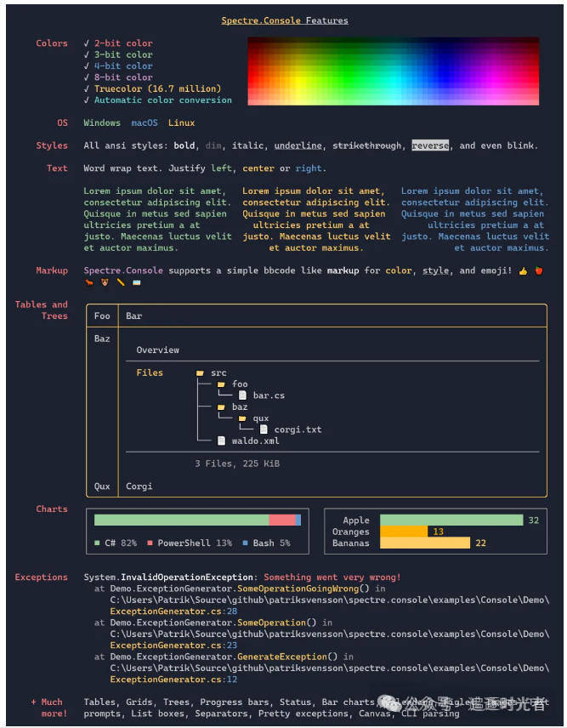Click the ExceptionGenerator.cs:28 reference
This screenshot has height=728, width=567.
click(173, 611)
